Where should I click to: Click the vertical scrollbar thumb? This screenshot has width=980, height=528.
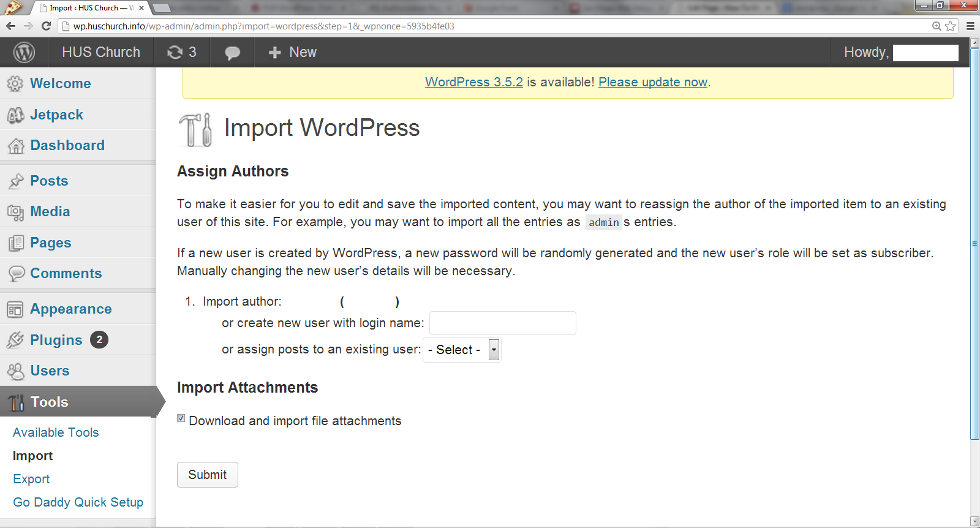tap(975, 244)
